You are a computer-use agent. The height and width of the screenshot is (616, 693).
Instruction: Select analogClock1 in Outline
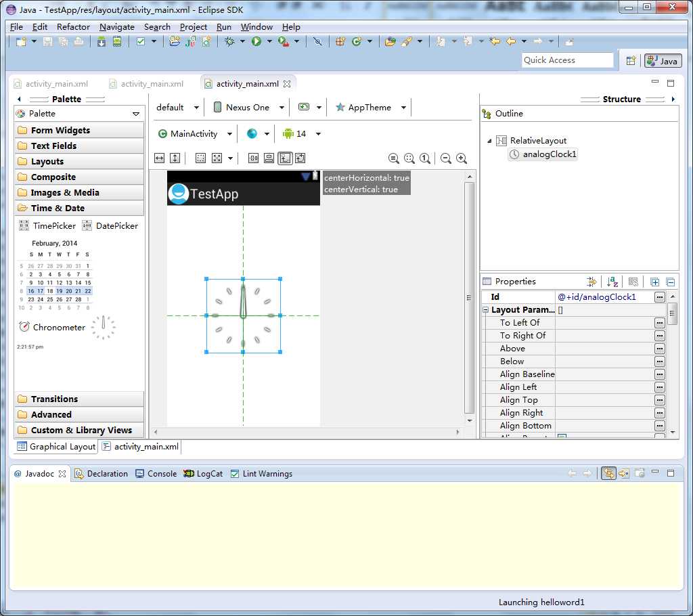[x=543, y=154]
